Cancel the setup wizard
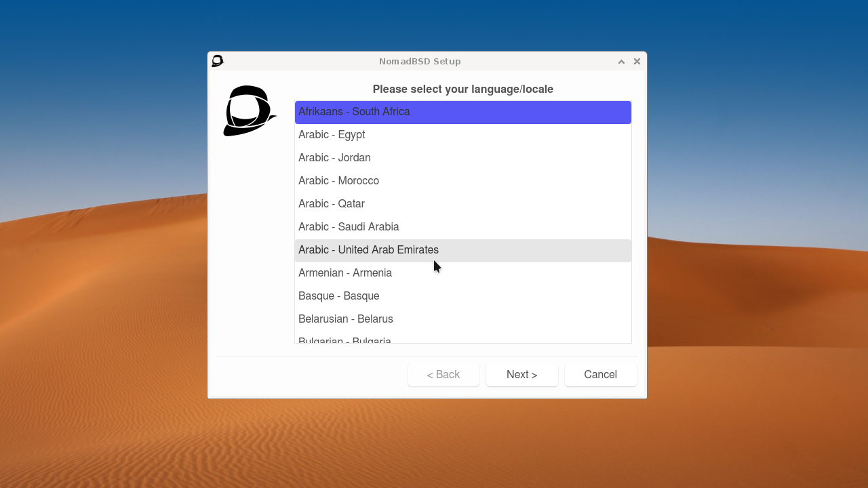The image size is (868, 488). coord(601,375)
